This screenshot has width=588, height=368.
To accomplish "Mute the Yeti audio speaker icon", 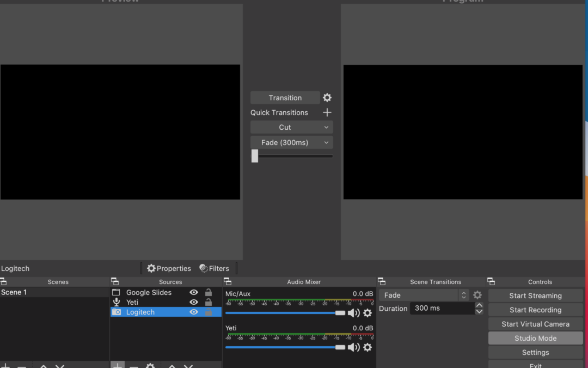I will [353, 347].
